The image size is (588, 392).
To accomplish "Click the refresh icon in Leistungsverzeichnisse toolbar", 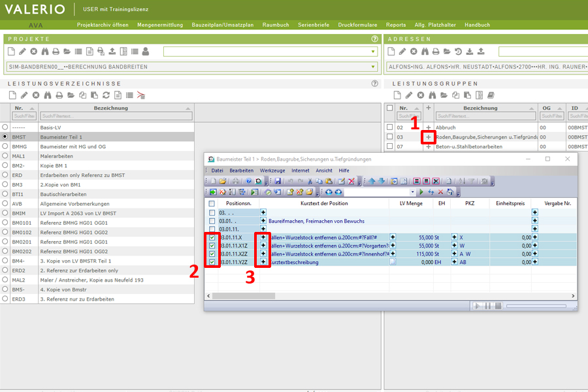I will tap(105, 95).
